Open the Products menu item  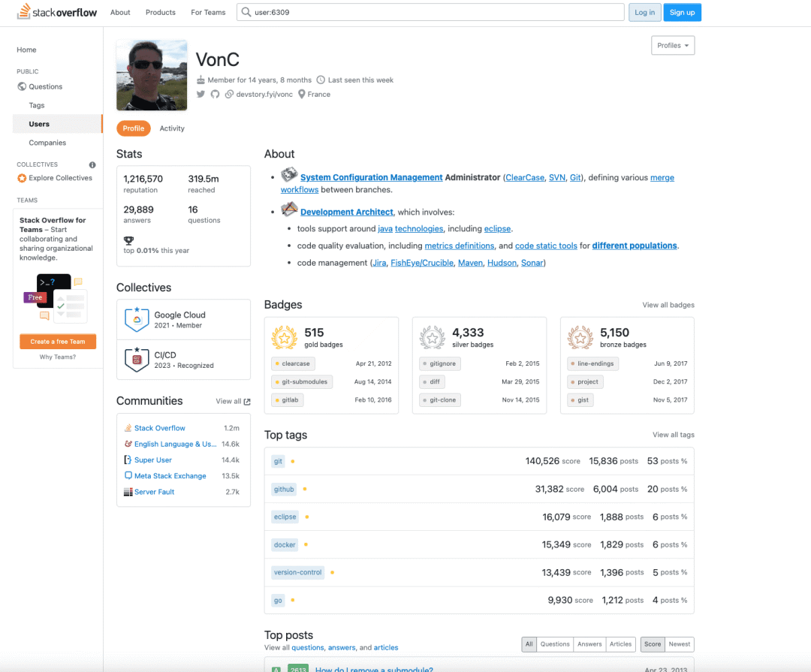(161, 13)
